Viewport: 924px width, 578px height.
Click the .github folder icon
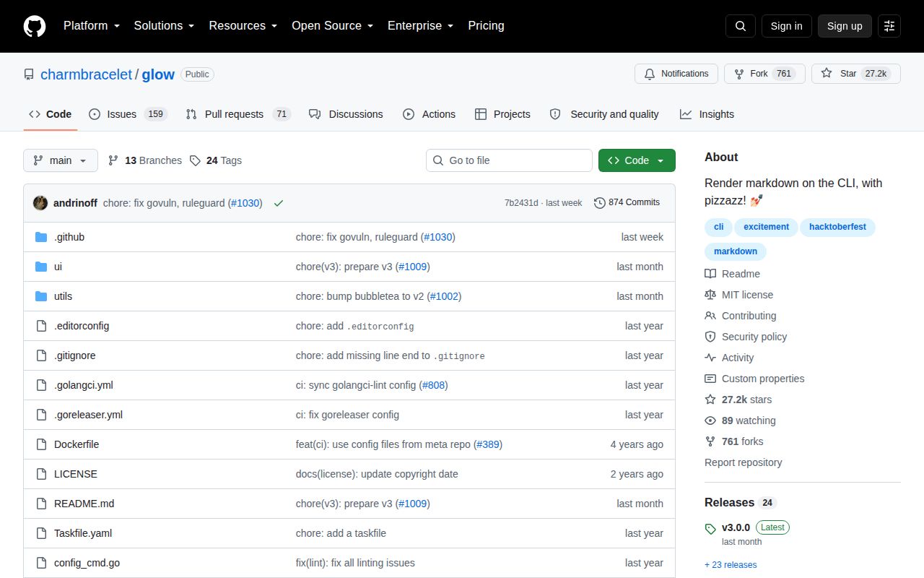(41, 237)
